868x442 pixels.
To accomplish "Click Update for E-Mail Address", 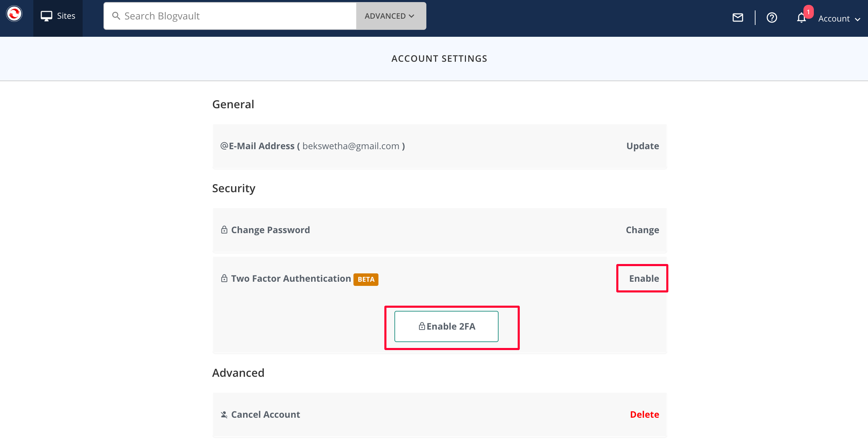I will (642, 146).
